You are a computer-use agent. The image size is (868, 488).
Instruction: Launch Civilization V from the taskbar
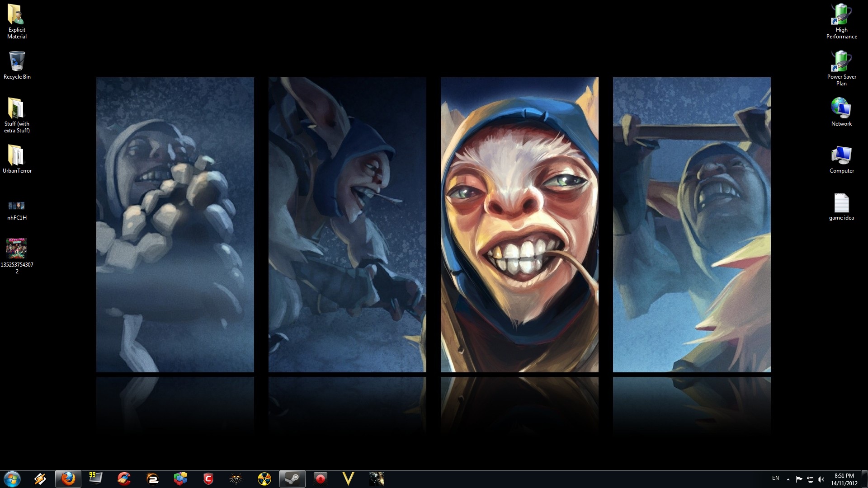349,479
